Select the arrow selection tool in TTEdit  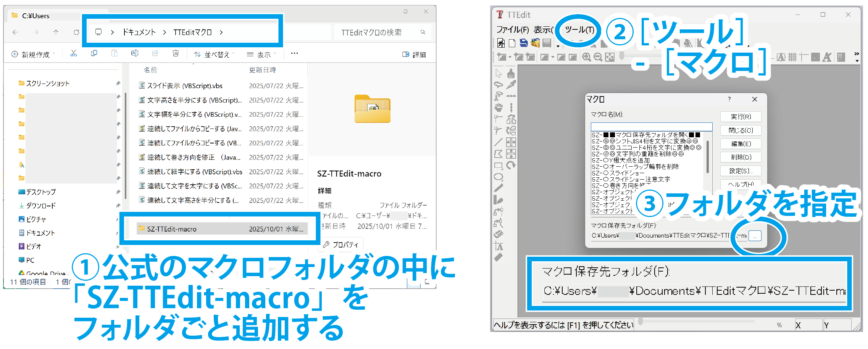[499, 73]
